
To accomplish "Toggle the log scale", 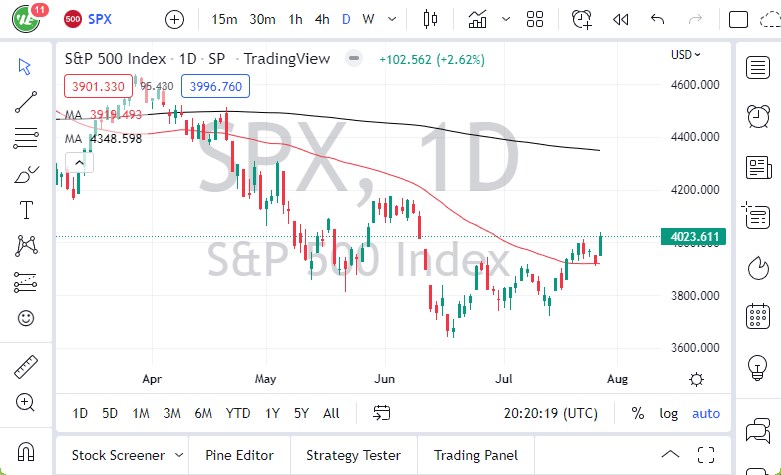I will point(668,413).
